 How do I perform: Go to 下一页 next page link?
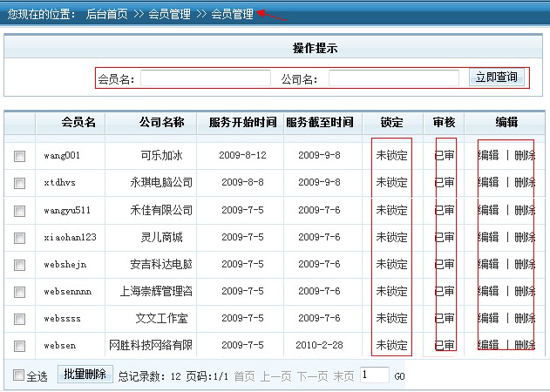(x=313, y=376)
